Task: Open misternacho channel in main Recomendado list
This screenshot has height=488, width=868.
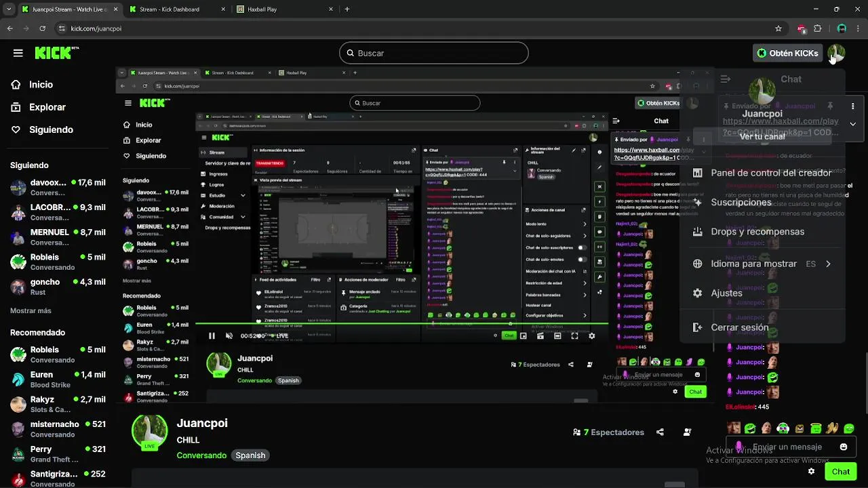Action: (58, 429)
